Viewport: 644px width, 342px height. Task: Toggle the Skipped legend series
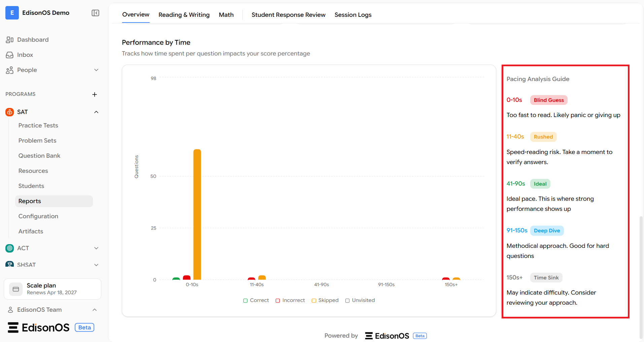[325, 300]
